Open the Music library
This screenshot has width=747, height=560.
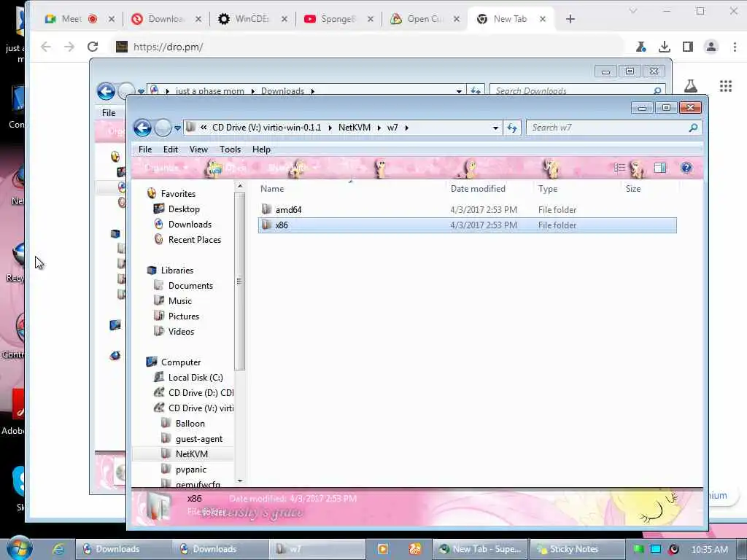[179, 301]
